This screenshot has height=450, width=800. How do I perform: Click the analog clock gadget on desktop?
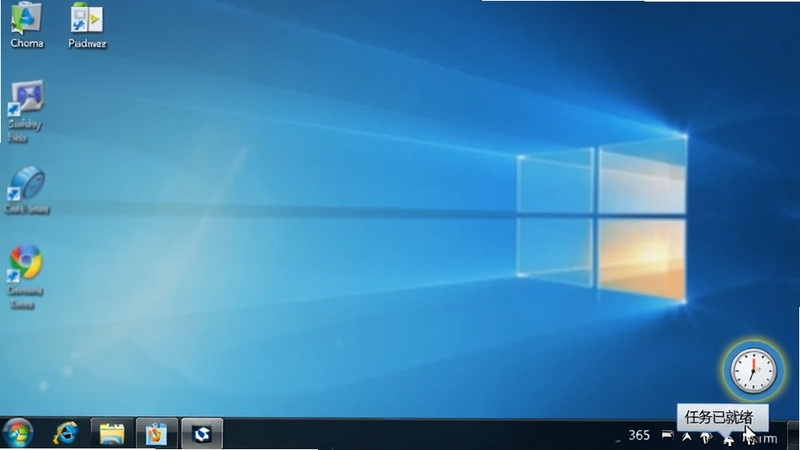(754, 370)
